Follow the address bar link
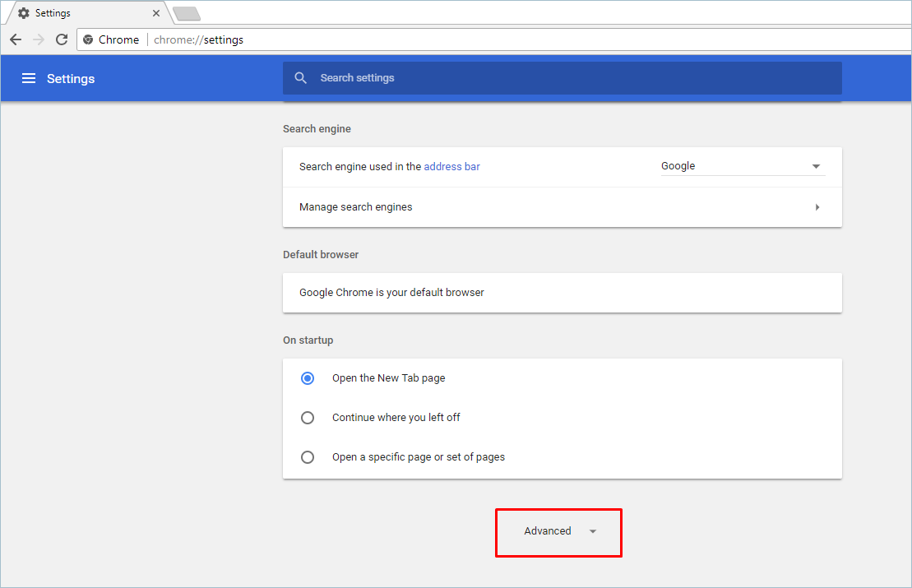912x588 pixels. pos(451,166)
